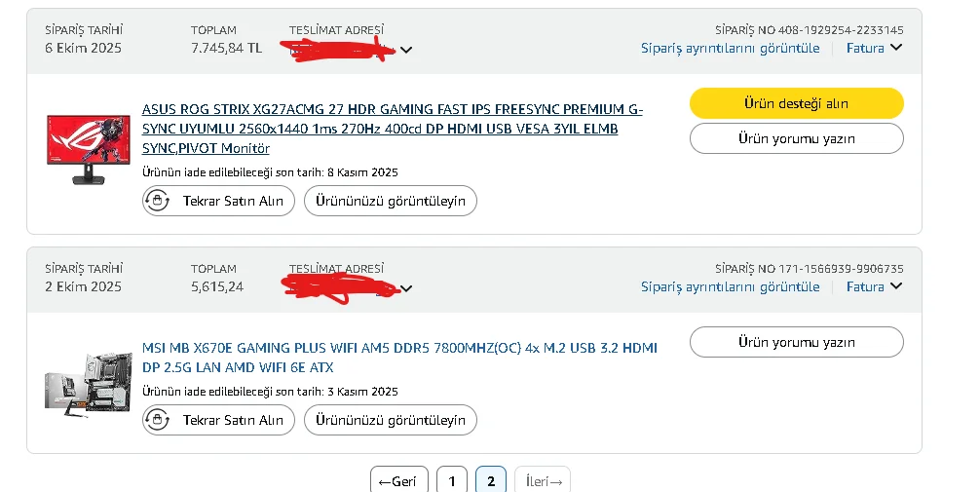Expand the delivery address chevron for the 2 Ekim order

406,288
